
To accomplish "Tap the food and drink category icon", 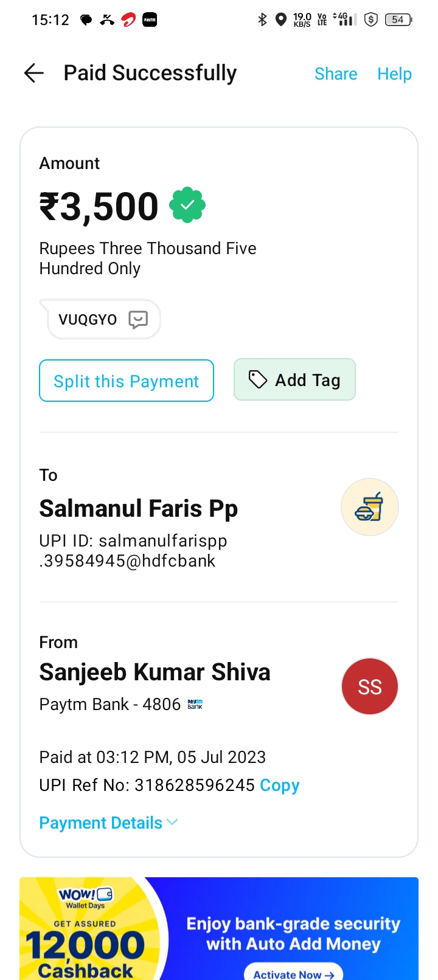I will (369, 507).
